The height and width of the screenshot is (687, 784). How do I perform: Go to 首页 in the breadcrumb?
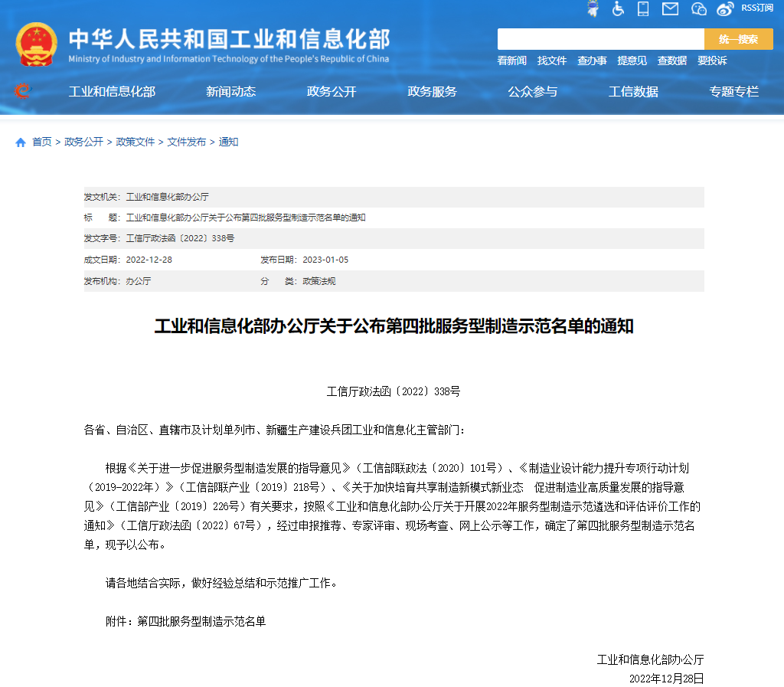click(42, 142)
